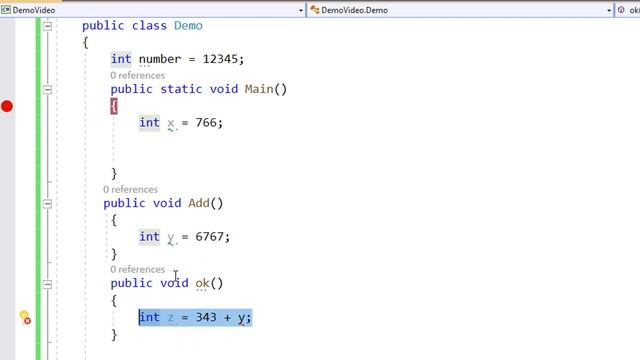Click the method name ok
Screen dimensions: 640x360
click(x=202, y=283)
